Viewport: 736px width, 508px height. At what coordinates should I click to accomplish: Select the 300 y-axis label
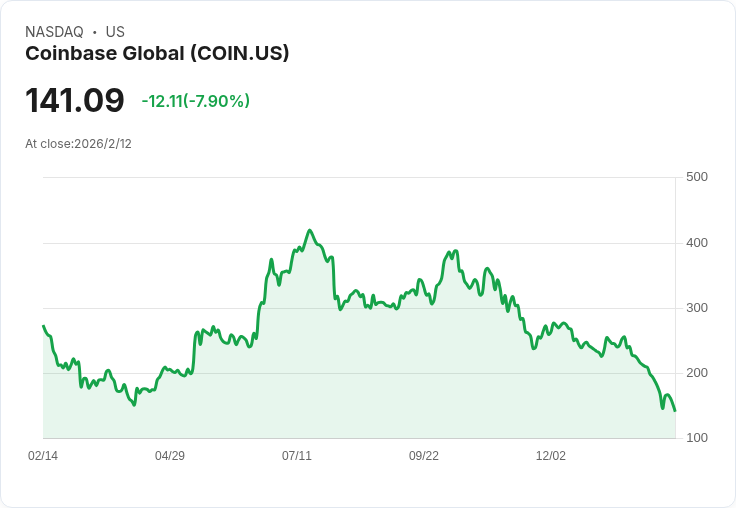coord(697,308)
